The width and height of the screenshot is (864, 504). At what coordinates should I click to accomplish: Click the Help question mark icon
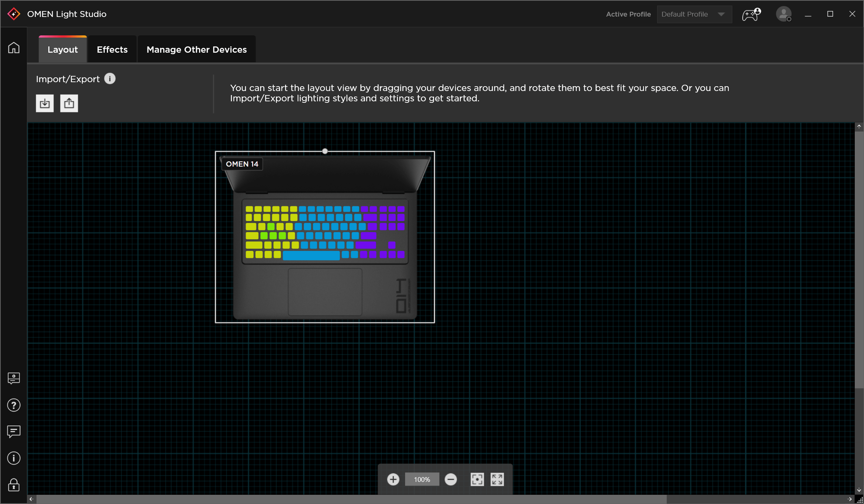(x=14, y=405)
